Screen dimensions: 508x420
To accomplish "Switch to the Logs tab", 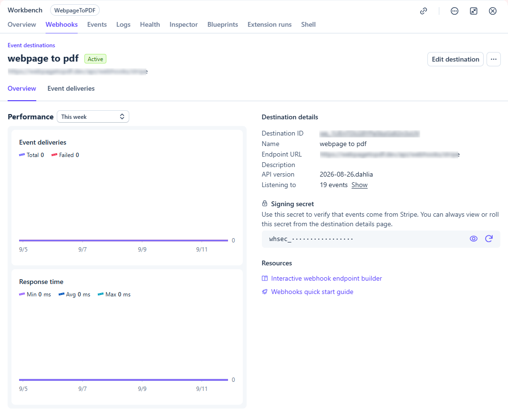I will pyautogui.click(x=124, y=25).
